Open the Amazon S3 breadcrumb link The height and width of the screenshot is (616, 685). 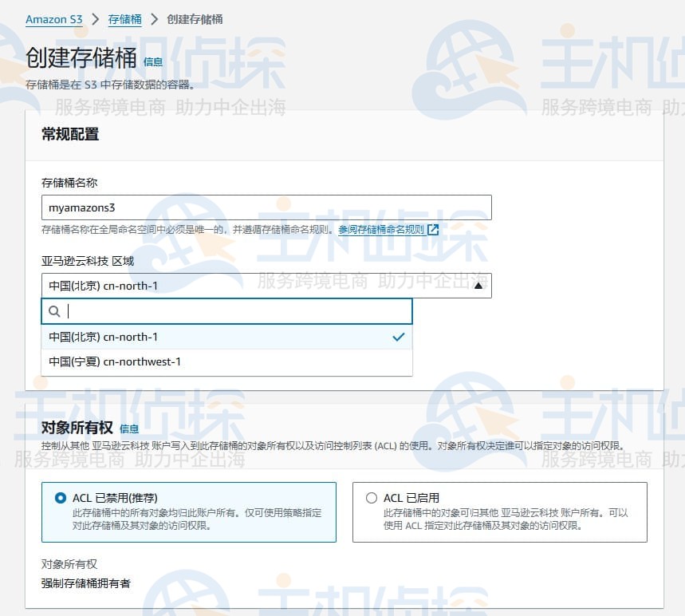point(53,19)
